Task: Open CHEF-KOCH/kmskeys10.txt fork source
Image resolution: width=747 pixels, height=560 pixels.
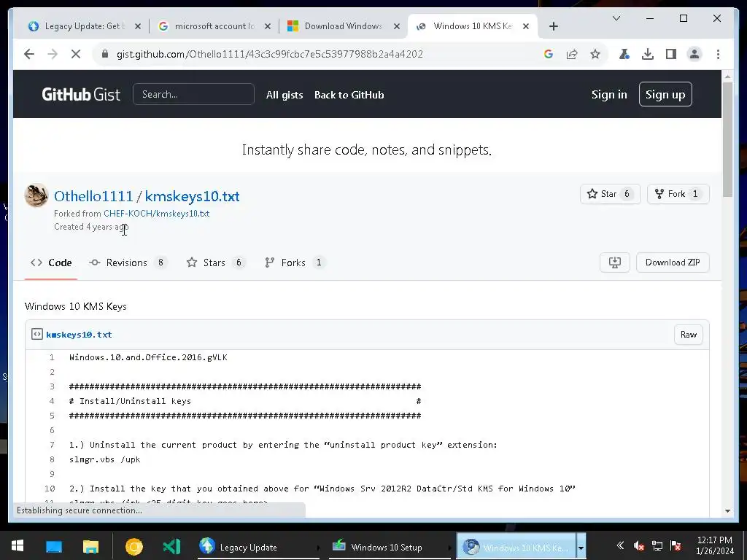Action: 156,214
